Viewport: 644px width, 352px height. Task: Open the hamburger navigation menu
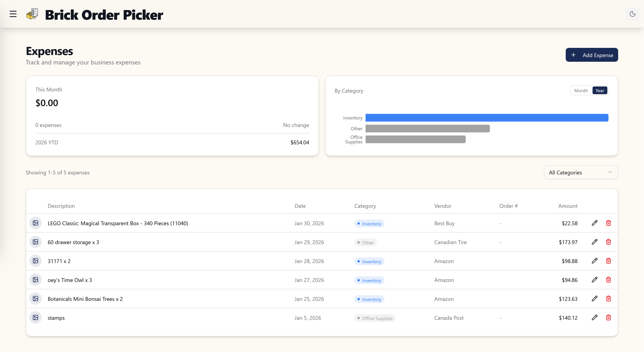tap(13, 14)
